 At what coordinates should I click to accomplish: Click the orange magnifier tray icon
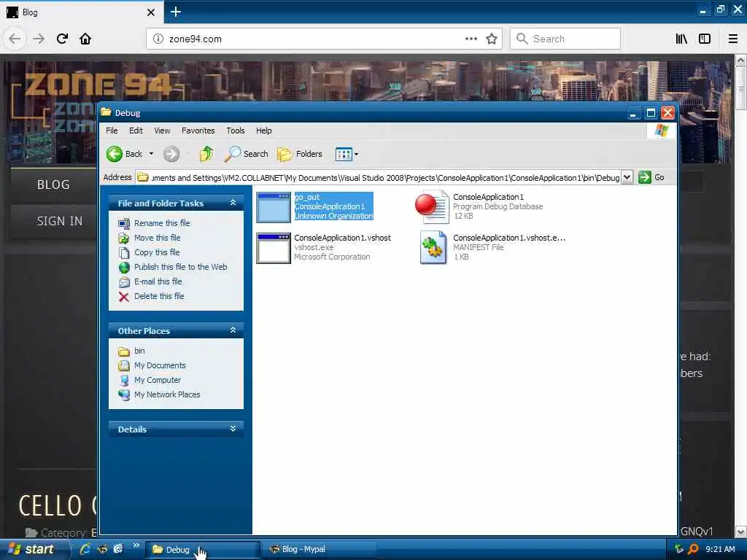pyautogui.click(x=693, y=549)
